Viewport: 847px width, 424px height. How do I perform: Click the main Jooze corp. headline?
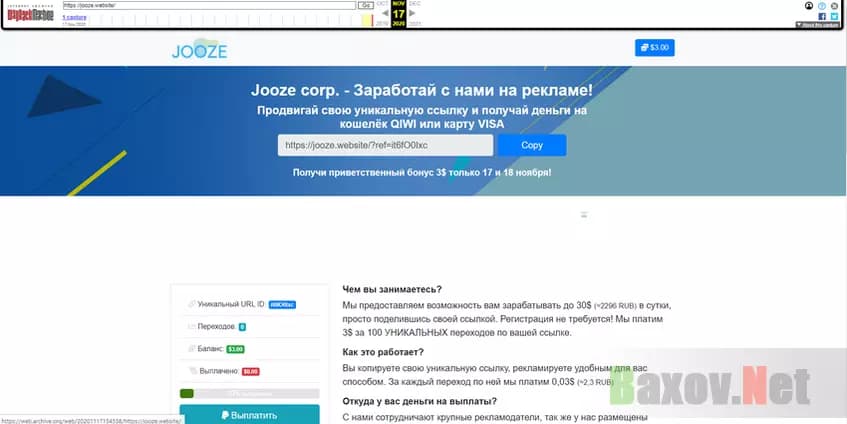pyautogui.click(x=422, y=90)
